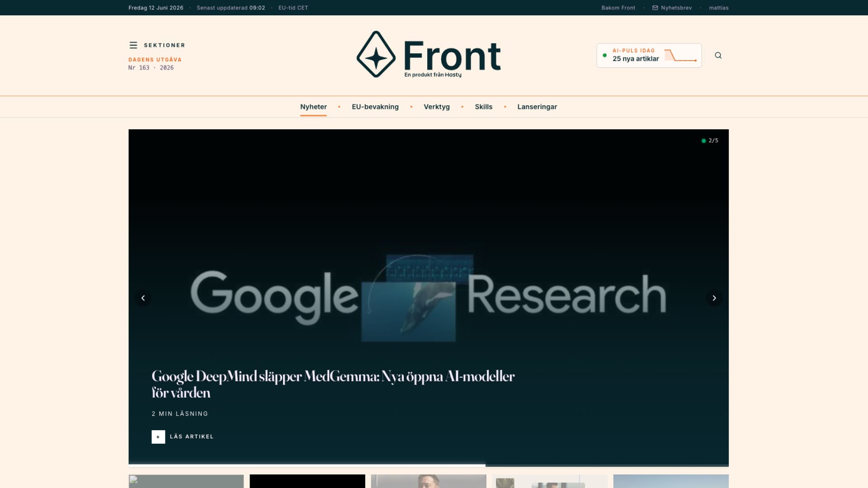This screenshot has height=488, width=868.
Task: Click the 'Fredag 12 Juni 2026' date
Action: tap(156, 8)
